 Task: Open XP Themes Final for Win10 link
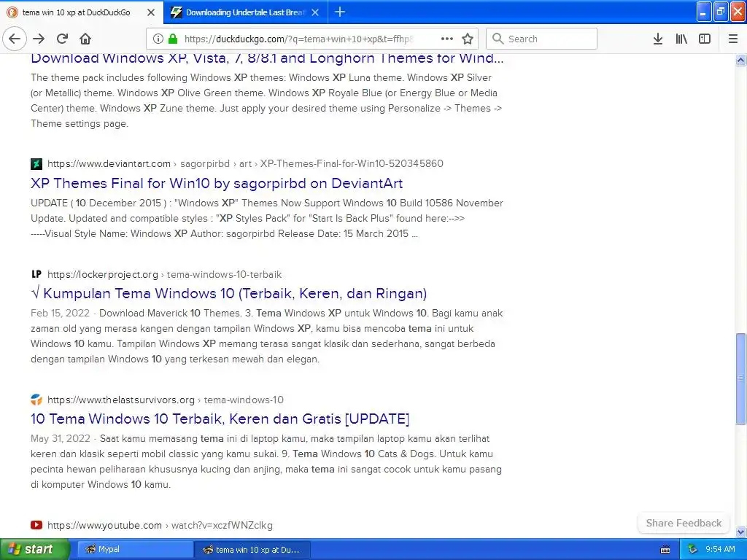click(217, 183)
